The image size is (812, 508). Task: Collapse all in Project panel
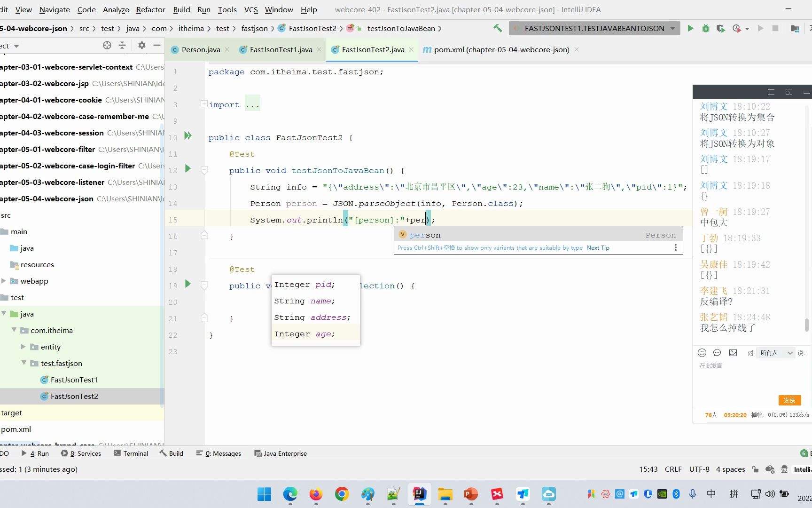122,45
